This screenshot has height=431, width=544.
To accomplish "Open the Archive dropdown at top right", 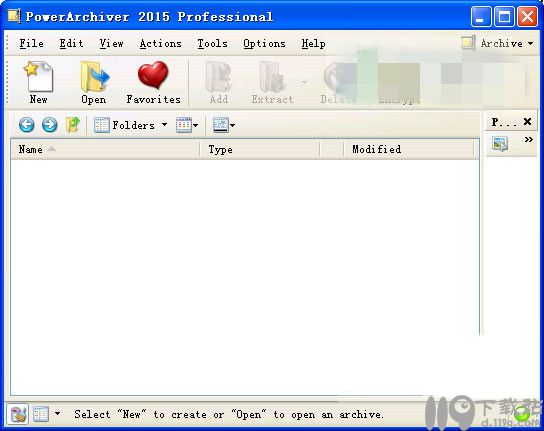I will pyautogui.click(x=498, y=43).
